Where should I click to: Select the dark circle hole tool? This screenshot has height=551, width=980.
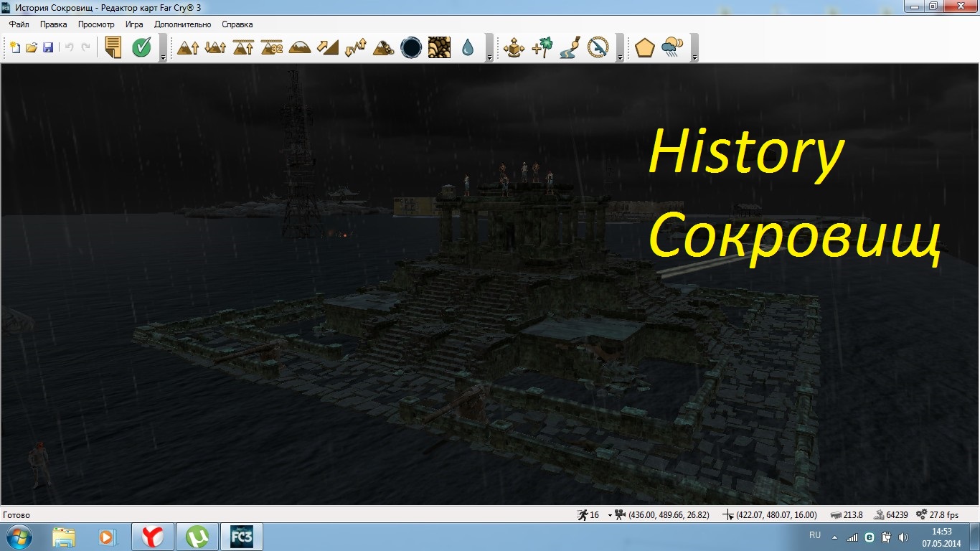411,47
